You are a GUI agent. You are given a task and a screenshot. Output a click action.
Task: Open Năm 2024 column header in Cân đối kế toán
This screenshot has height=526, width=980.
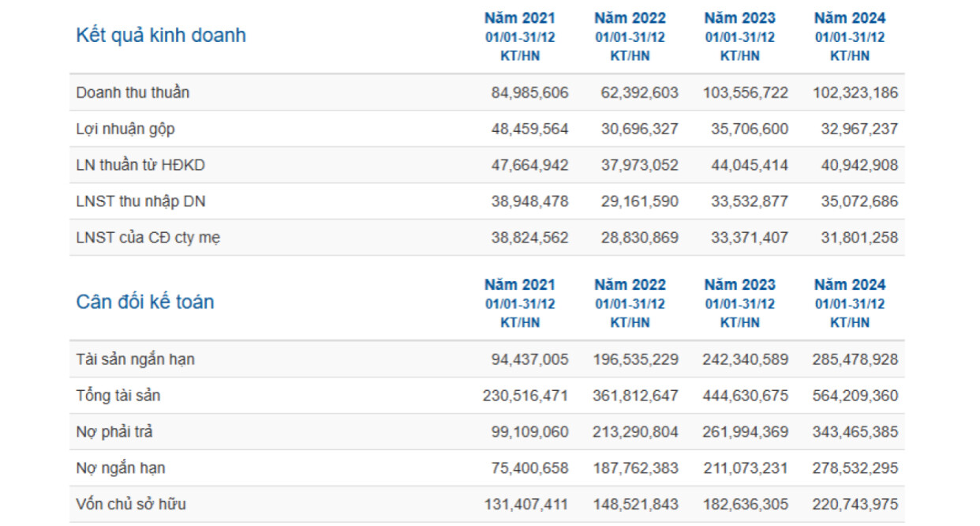850,285
